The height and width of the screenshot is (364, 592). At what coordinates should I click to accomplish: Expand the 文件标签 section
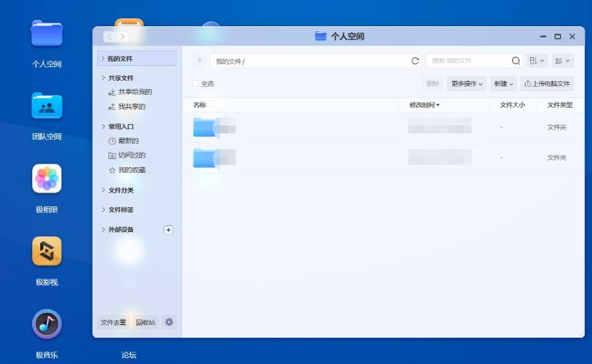click(x=103, y=210)
